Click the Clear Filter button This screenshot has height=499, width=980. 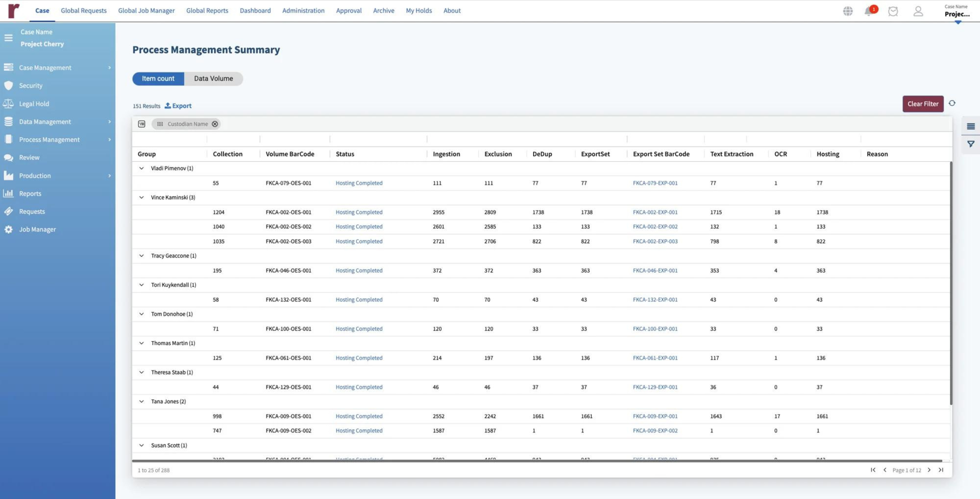point(923,104)
